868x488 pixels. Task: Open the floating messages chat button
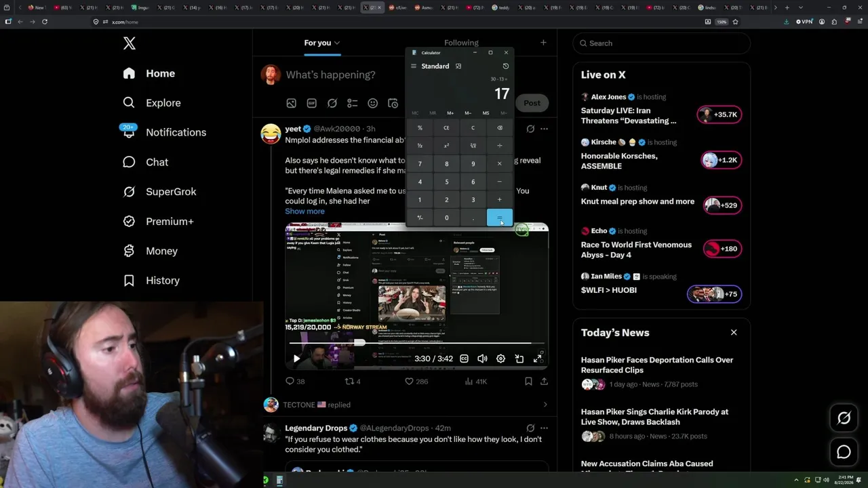pos(844,452)
